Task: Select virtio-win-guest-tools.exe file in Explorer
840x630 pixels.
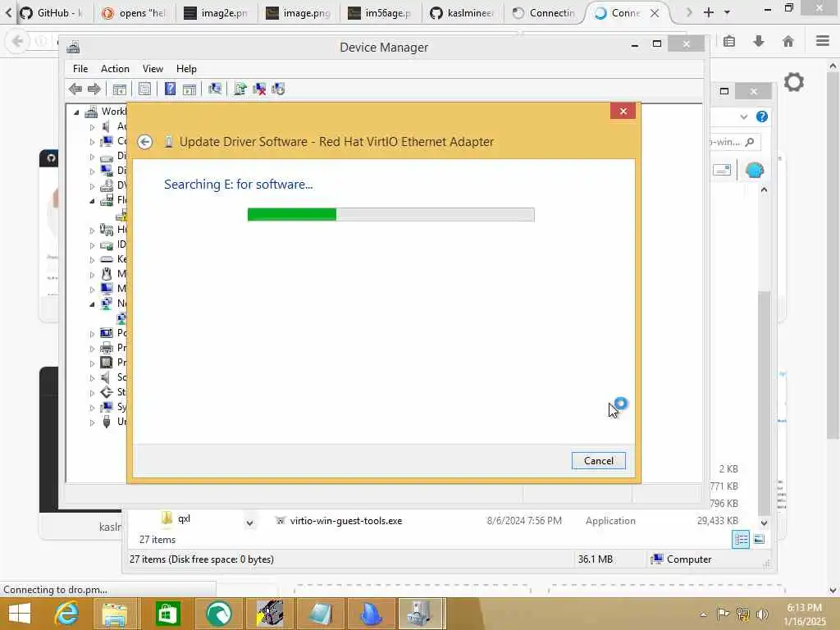Action: 345,521
